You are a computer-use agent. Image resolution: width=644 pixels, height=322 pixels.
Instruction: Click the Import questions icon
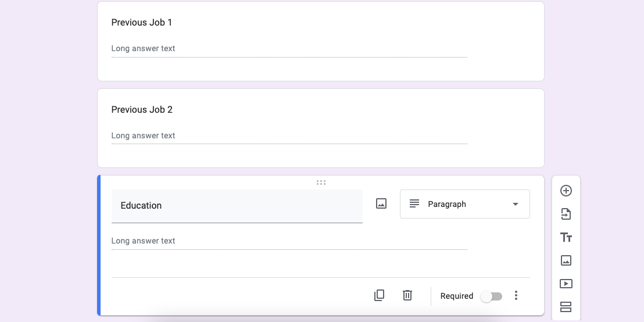[566, 214]
